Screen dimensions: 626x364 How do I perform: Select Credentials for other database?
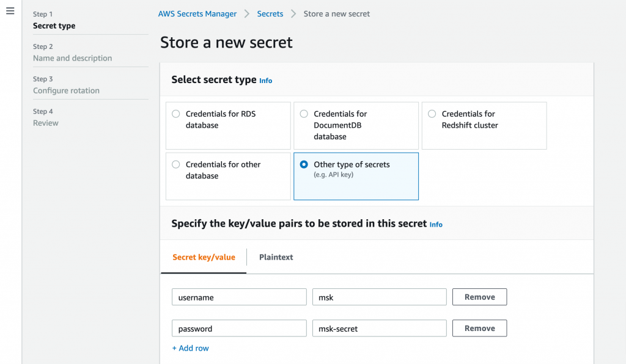(x=175, y=164)
